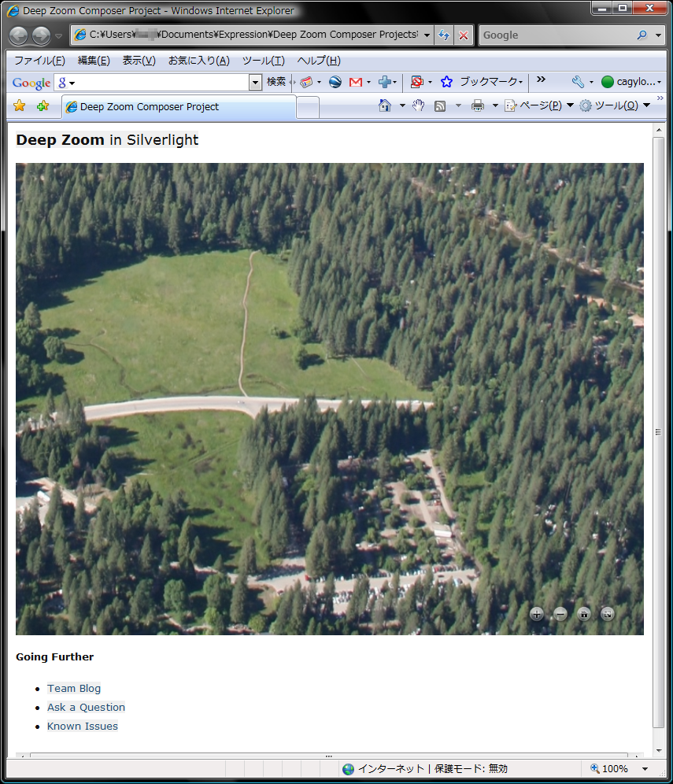Follow the Known Issues link
This screenshot has height=784, width=673.
(83, 727)
